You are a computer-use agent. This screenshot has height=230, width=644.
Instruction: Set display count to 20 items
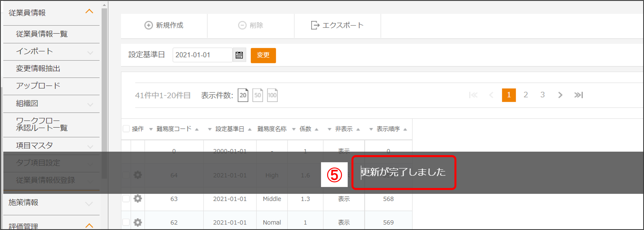[x=243, y=95]
